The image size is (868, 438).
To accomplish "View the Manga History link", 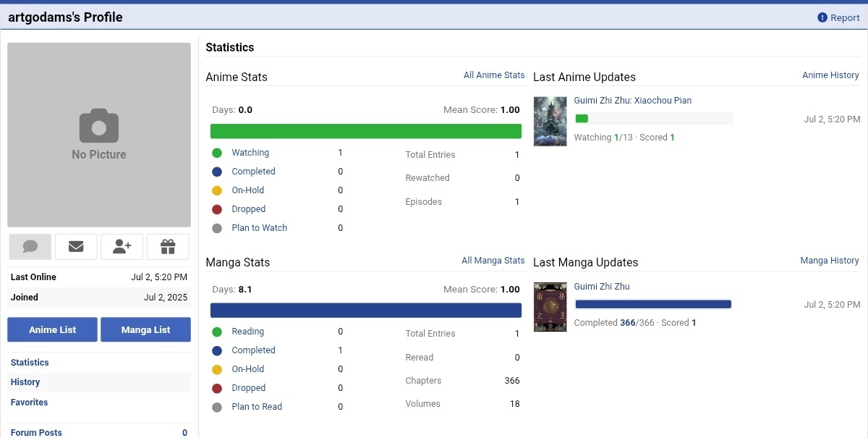I will point(830,261).
